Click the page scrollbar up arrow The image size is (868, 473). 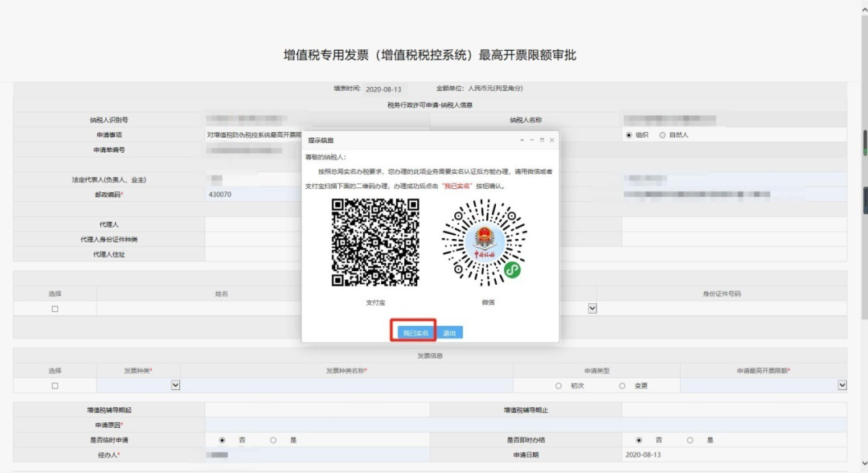(864, 10)
